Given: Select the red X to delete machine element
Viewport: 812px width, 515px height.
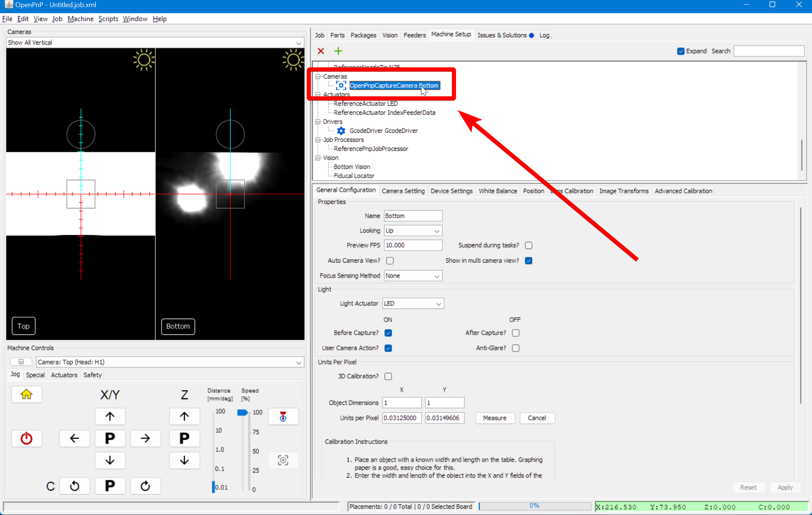Looking at the screenshot, I should (x=321, y=51).
